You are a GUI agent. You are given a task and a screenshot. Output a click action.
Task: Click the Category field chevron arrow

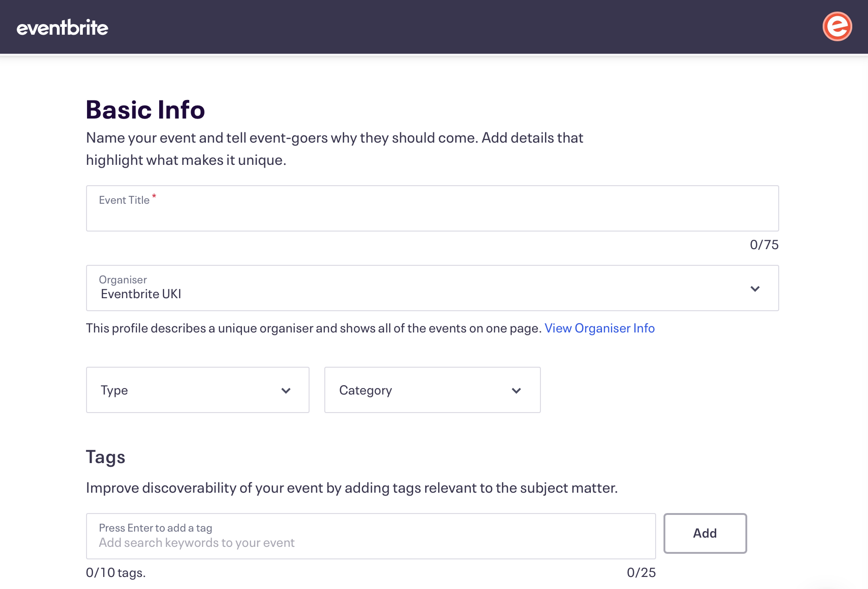(516, 390)
